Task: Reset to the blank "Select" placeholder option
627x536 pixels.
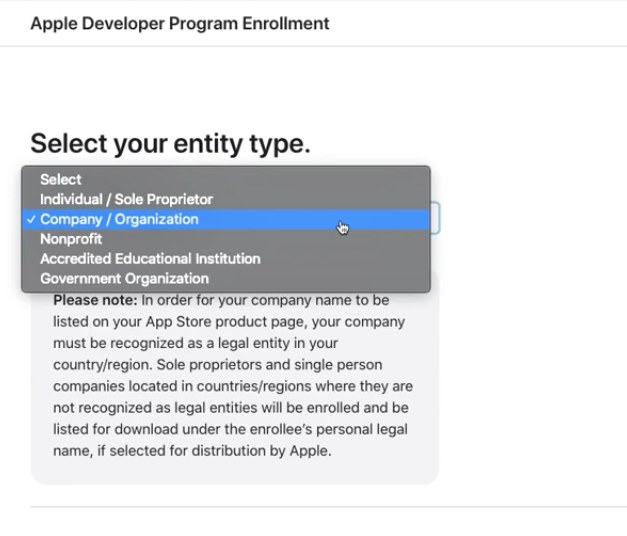Action: pos(61,179)
